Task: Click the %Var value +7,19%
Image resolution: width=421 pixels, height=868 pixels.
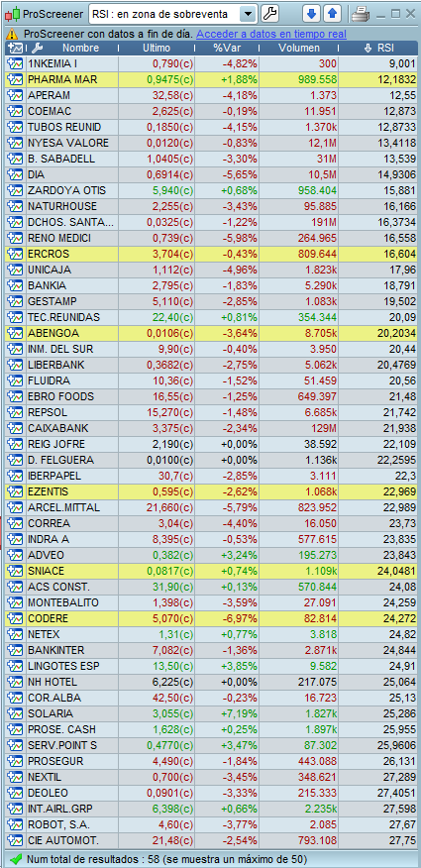Action: [x=239, y=713]
